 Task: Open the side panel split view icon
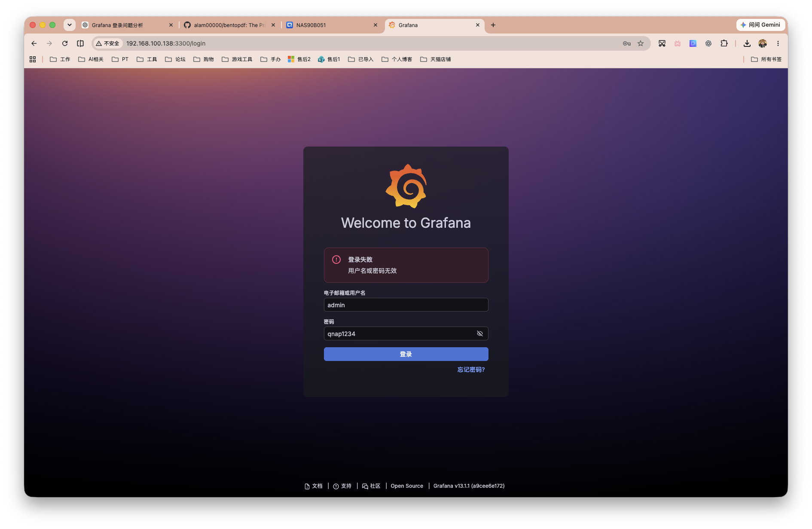(x=80, y=43)
